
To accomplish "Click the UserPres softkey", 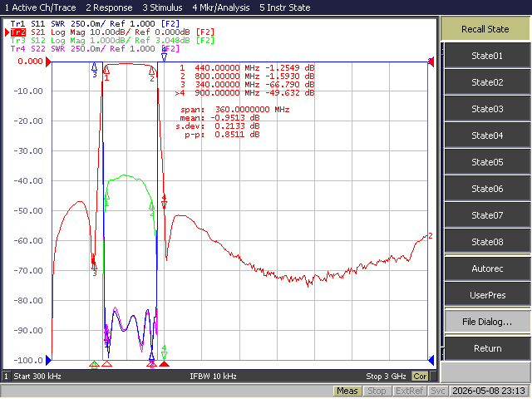I will coord(487,295).
